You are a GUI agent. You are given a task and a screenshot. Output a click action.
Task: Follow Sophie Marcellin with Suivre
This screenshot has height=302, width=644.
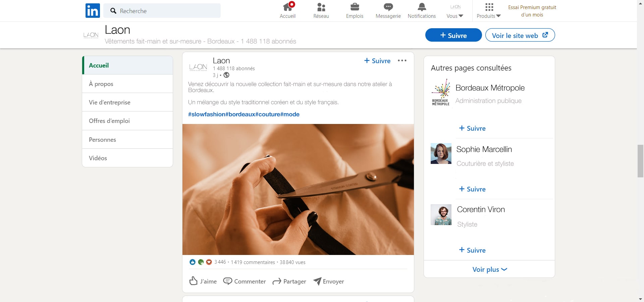(472, 189)
